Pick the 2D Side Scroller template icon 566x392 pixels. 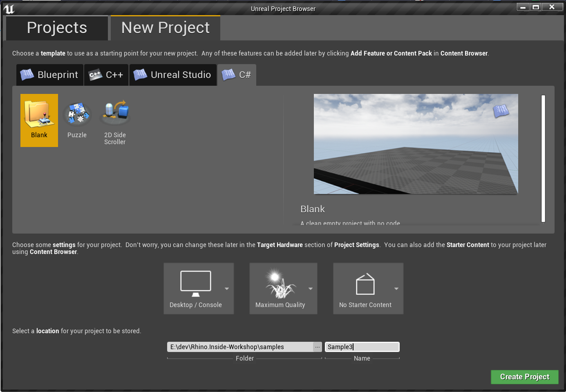coord(115,113)
